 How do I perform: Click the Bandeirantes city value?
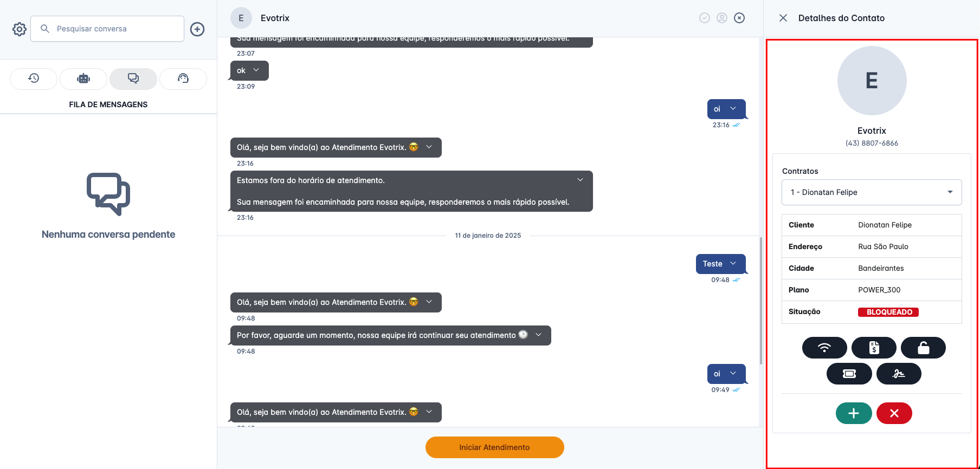pyautogui.click(x=881, y=268)
